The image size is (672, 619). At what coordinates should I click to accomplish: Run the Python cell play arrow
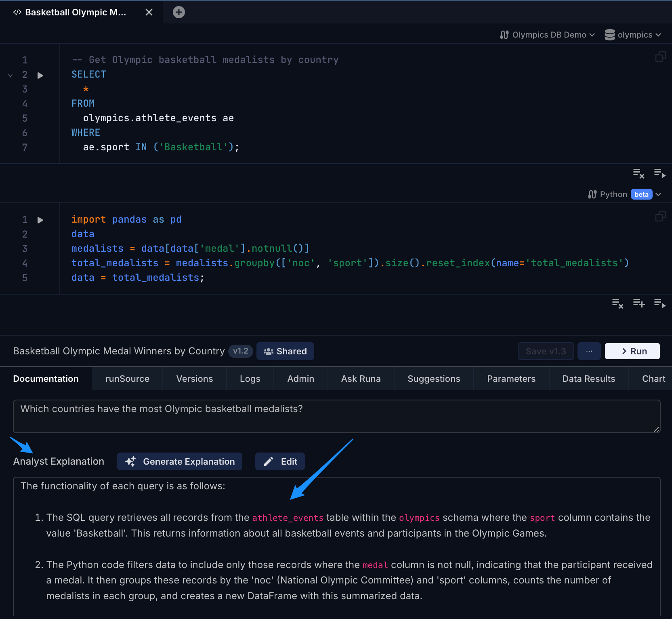click(40, 220)
